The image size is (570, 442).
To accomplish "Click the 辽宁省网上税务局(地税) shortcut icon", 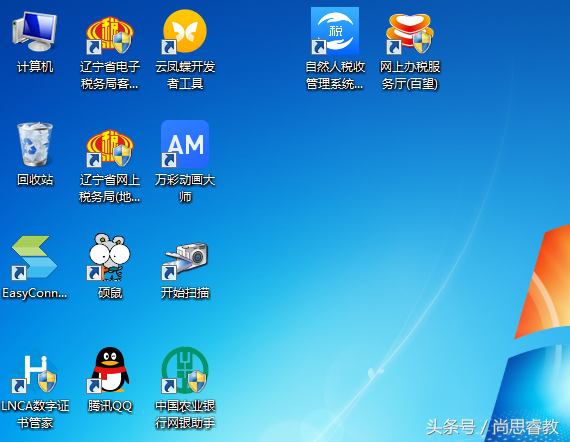I will pos(110,148).
